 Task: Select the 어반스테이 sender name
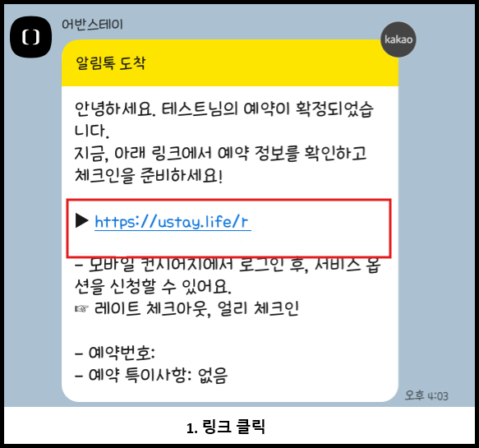[92, 24]
